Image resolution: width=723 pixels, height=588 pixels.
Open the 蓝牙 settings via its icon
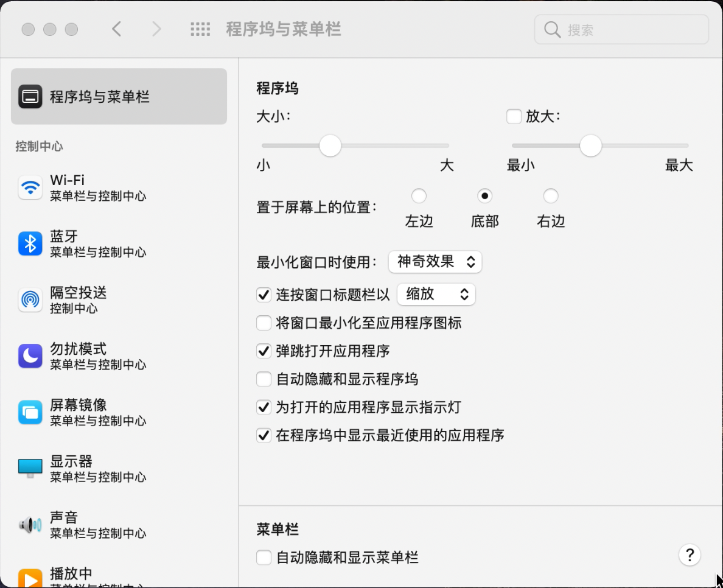click(30, 243)
